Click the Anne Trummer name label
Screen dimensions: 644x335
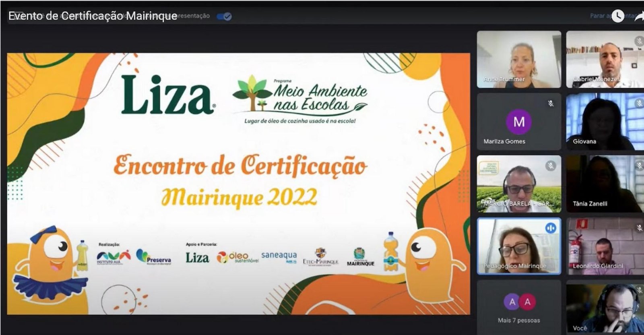504,79
